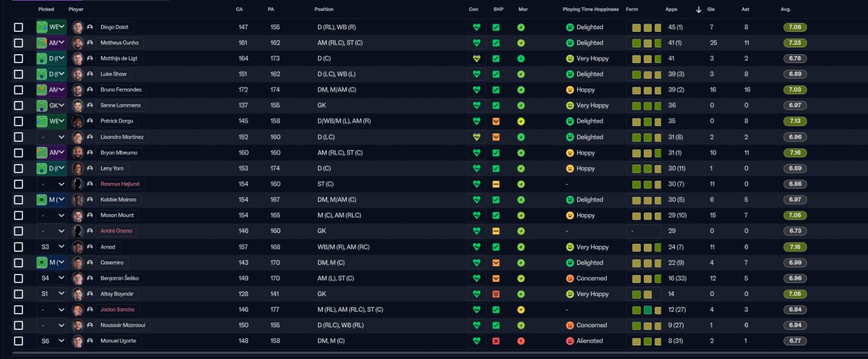Click Matheus Cunha's 7.23 average rating badge
The width and height of the screenshot is (868, 359).
click(795, 43)
